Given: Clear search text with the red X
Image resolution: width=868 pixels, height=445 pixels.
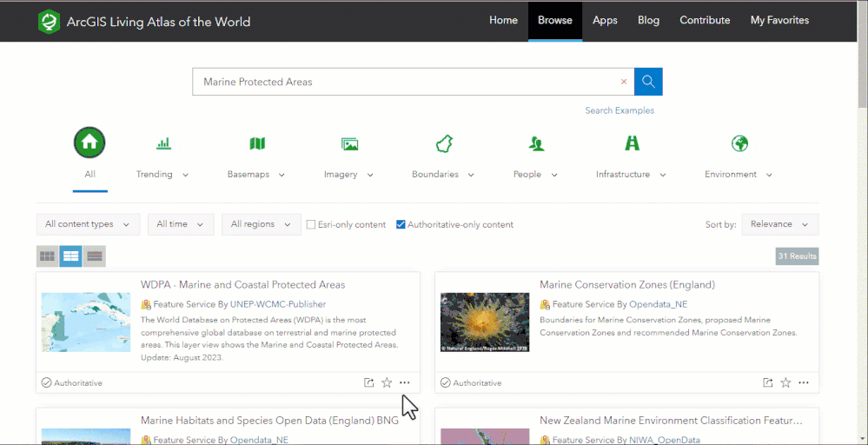Looking at the screenshot, I should tap(623, 82).
